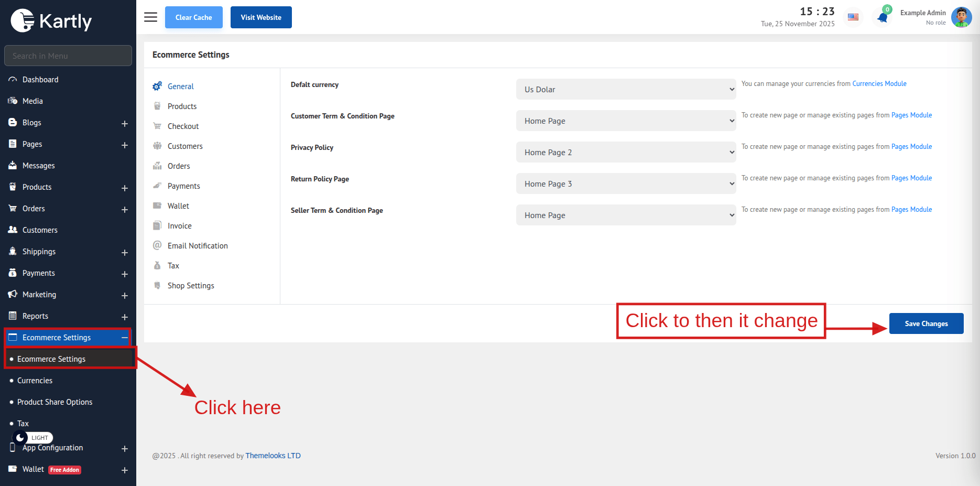Select the Email Notification settings tab
The image size is (980, 486).
tap(197, 246)
